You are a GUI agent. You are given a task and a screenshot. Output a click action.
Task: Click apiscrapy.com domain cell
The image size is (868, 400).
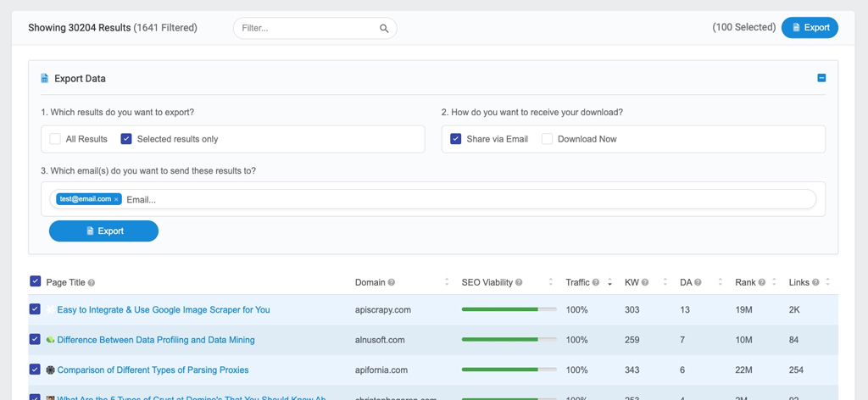coord(383,310)
